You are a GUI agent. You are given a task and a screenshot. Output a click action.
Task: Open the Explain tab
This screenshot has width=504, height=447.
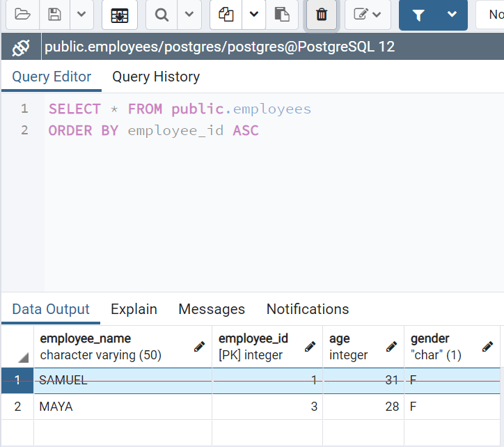[x=134, y=309]
